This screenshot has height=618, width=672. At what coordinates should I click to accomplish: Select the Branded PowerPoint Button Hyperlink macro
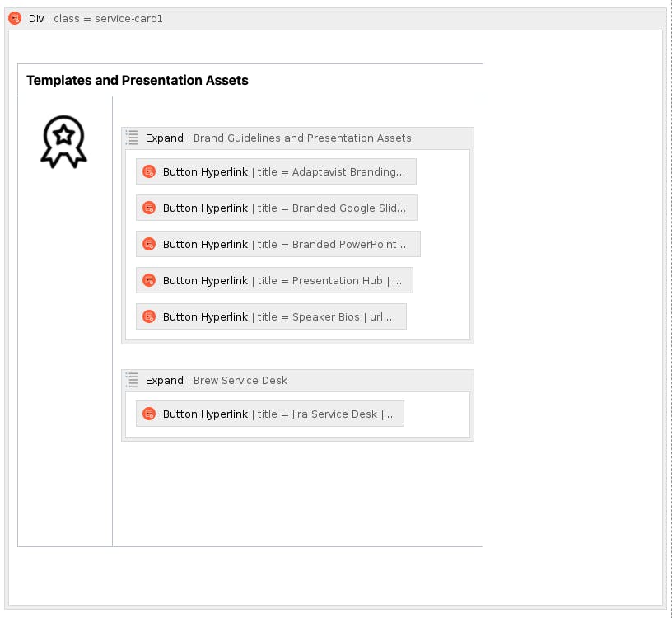click(x=278, y=244)
